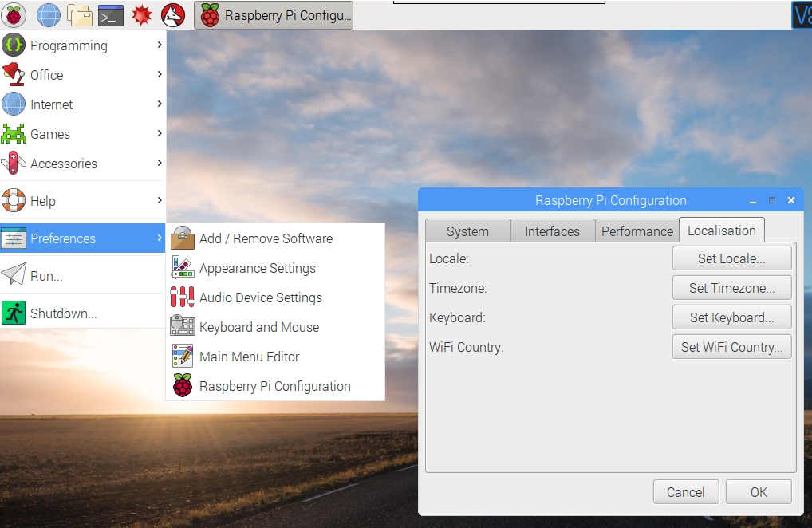Click the Internet globe menu icon
The image size is (812, 528).
(14, 104)
